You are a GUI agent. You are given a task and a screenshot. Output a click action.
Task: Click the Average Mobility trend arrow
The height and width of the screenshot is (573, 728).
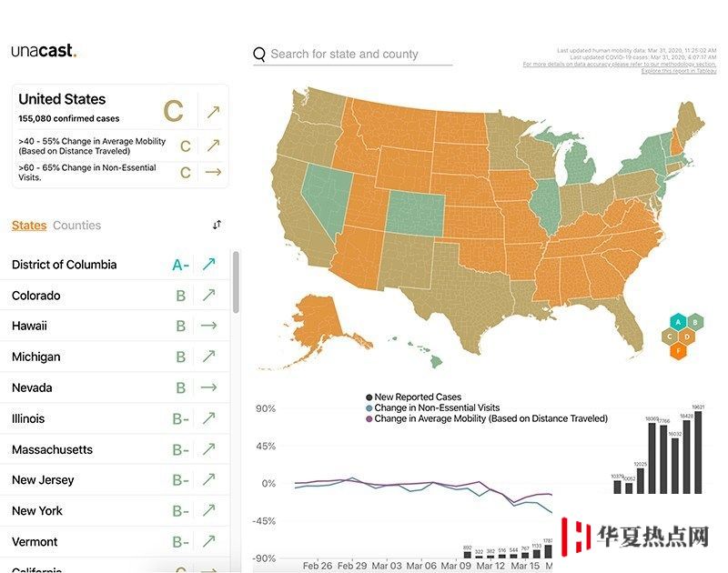(213, 146)
